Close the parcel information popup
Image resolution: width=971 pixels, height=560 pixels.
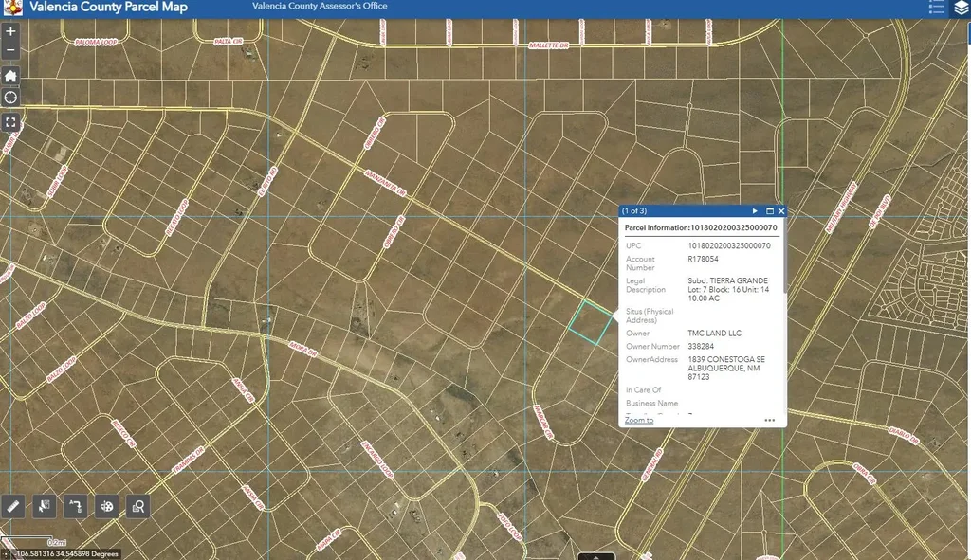(x=780, y=211)
